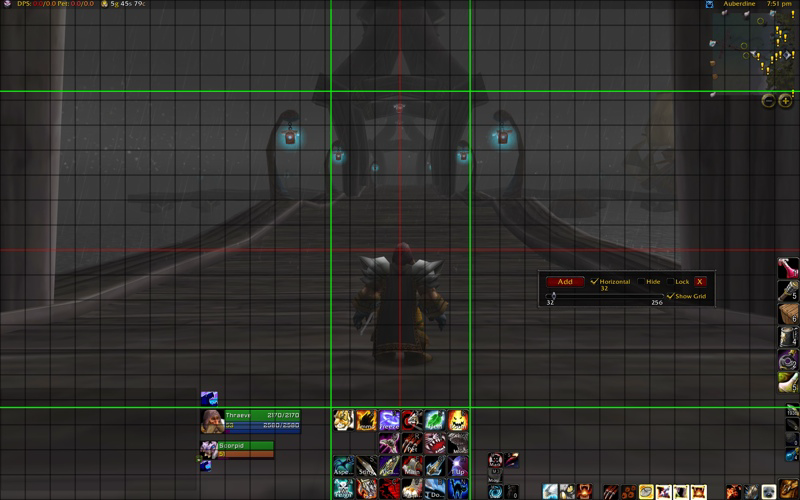Select the Scorpid pet portrait
Image resolution: width=800 pixels, height=500 pixels.
pos(208,450)
